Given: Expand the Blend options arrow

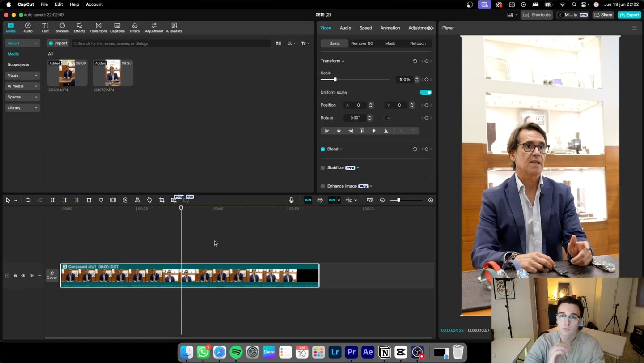Looking at the screenshot, I should tap(341, 149).
